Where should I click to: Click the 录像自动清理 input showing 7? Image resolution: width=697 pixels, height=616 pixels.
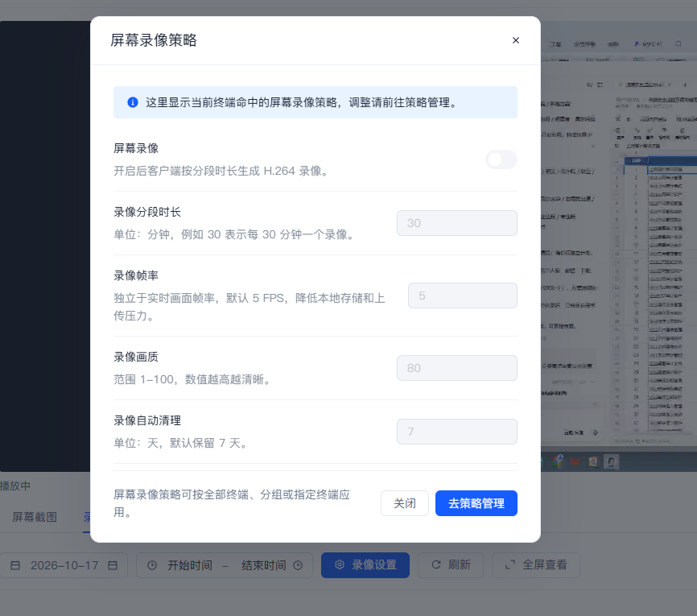click(457, 432)
